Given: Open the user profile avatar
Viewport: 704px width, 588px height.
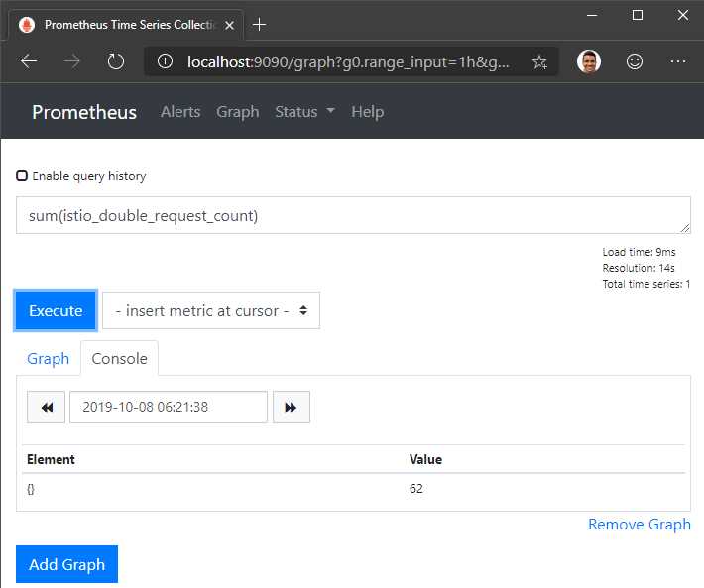Looking at the screenshot, I should (x=589, y=61).
